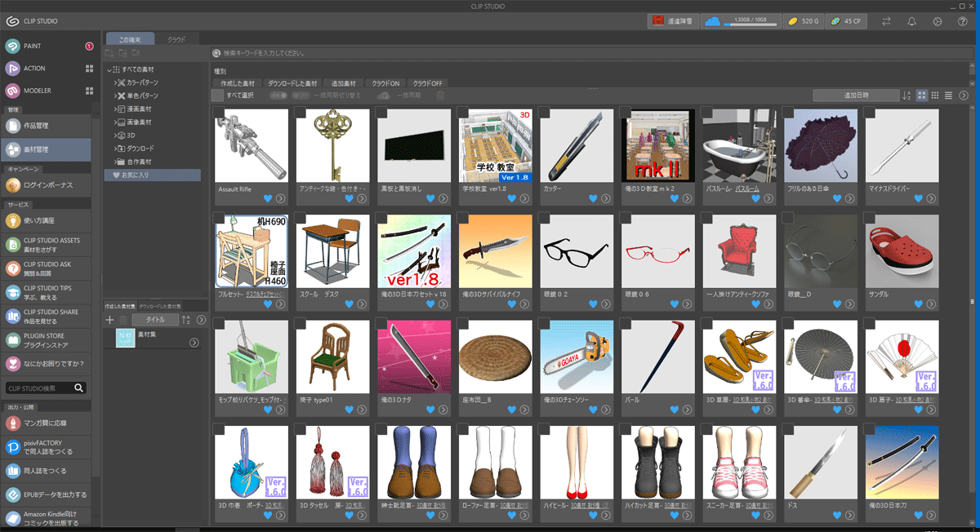Select お気に入り in the material tree
This screenshot has width=980, height=532.
pos(153,175)
